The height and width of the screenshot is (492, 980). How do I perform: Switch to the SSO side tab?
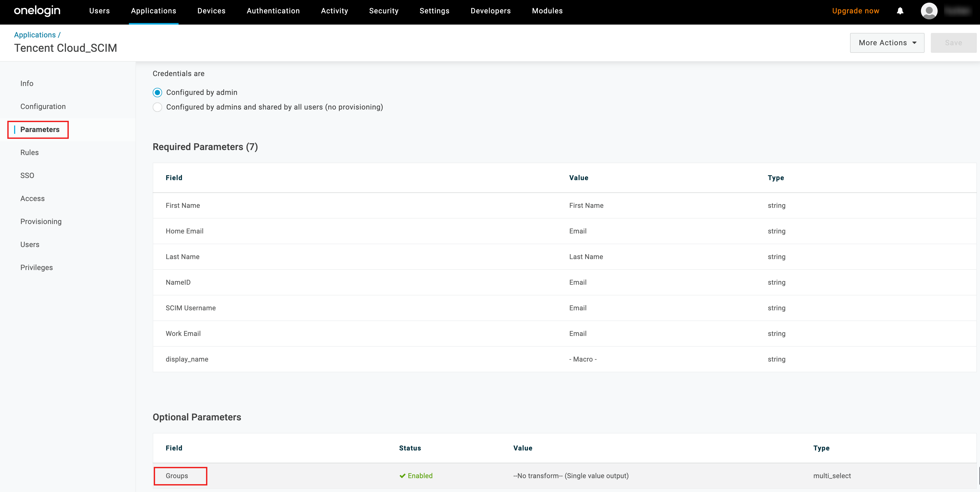(x=27, y=175)
